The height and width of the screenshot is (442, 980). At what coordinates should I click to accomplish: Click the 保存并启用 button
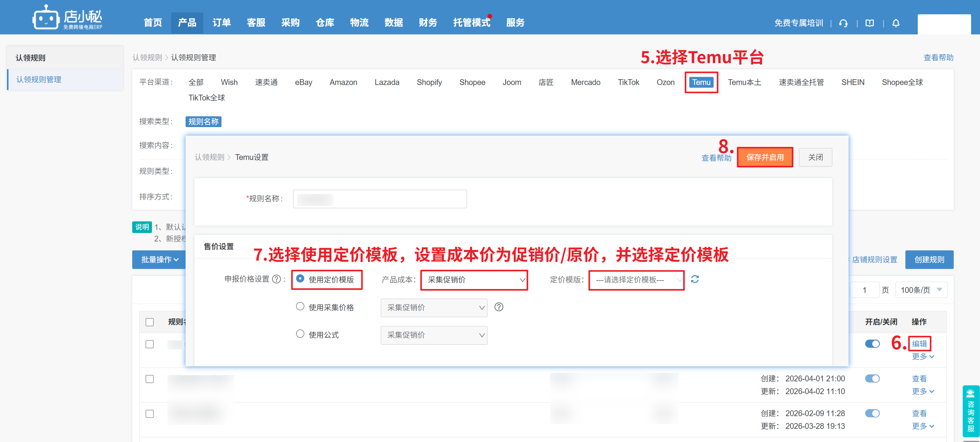765,157
